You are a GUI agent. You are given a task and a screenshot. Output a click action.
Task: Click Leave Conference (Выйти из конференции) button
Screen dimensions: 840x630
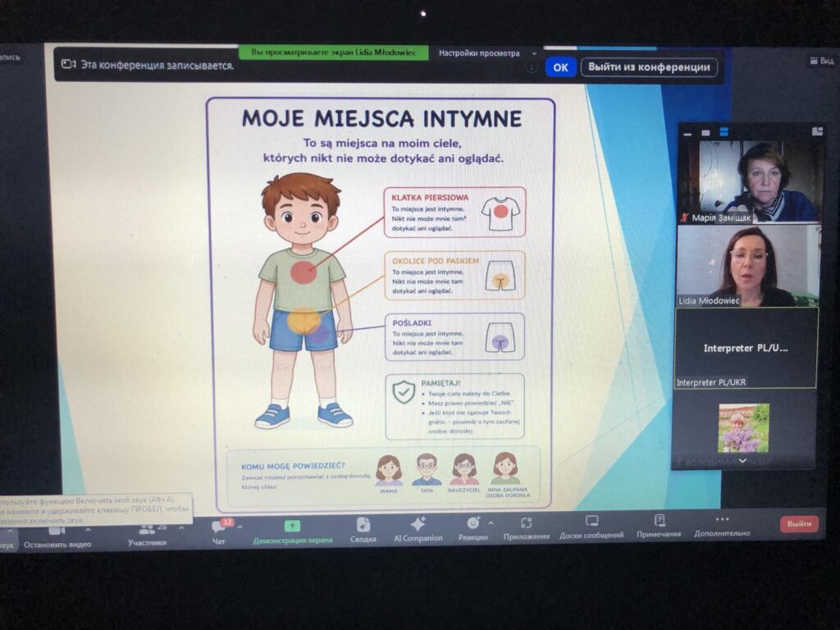pyautogui.click(x=649, y=67)
